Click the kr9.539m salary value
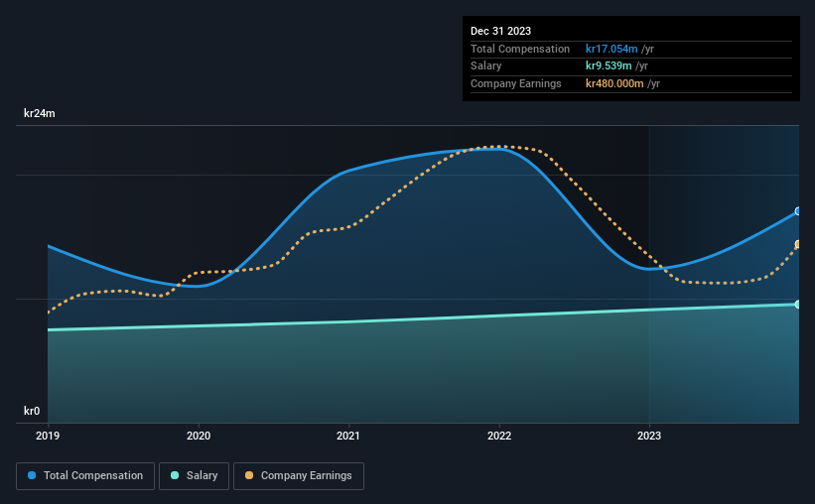815x504 pixels. point(609,66)
